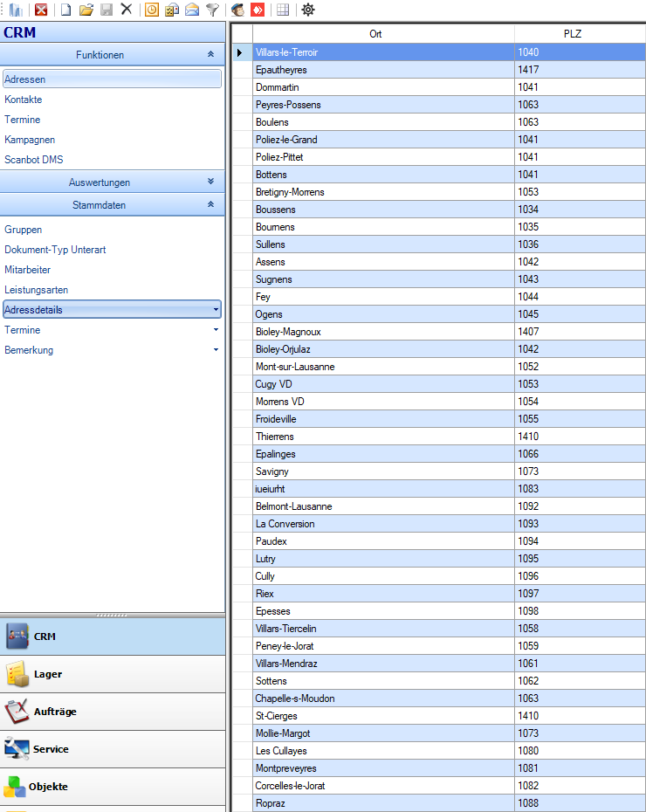
Task: Select the Froideville cell
Action: click(x=383, y=419)
